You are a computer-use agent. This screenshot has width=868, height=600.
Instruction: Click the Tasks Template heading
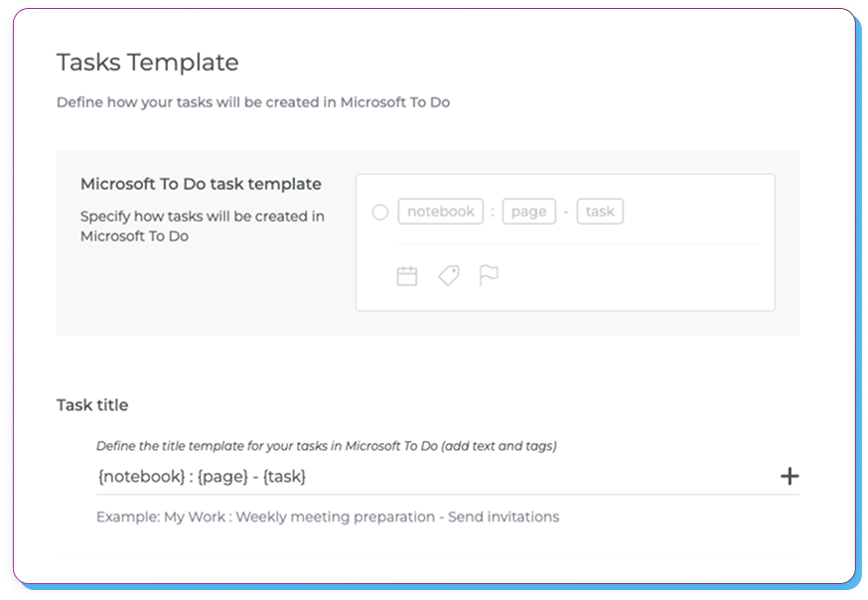tap(148, 62)
